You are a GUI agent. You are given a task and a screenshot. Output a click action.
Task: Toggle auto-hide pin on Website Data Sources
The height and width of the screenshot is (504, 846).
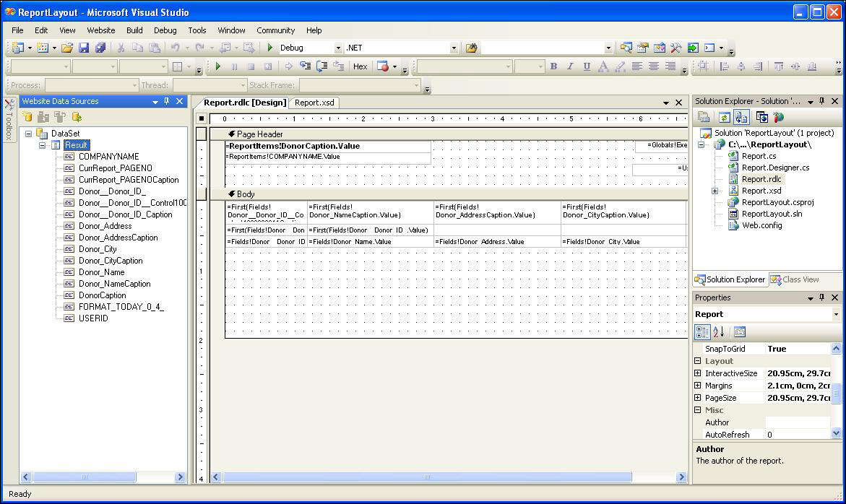[x=167, y=101]
